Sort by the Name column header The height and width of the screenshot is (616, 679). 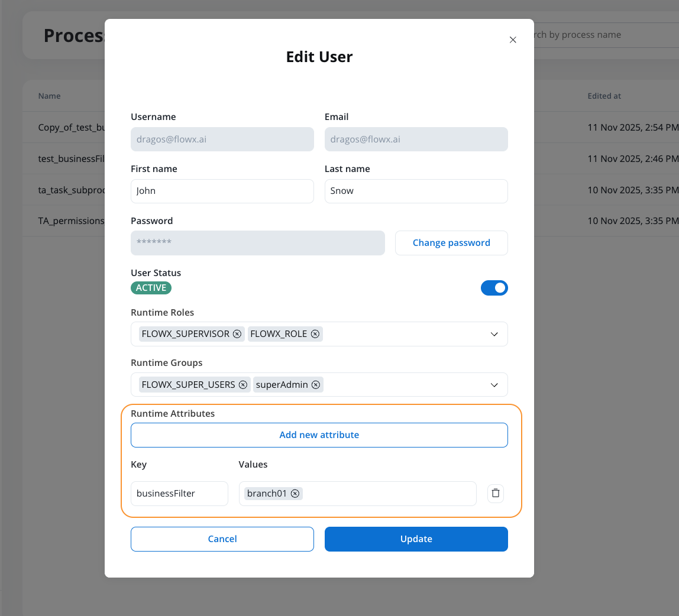(49, 96)
